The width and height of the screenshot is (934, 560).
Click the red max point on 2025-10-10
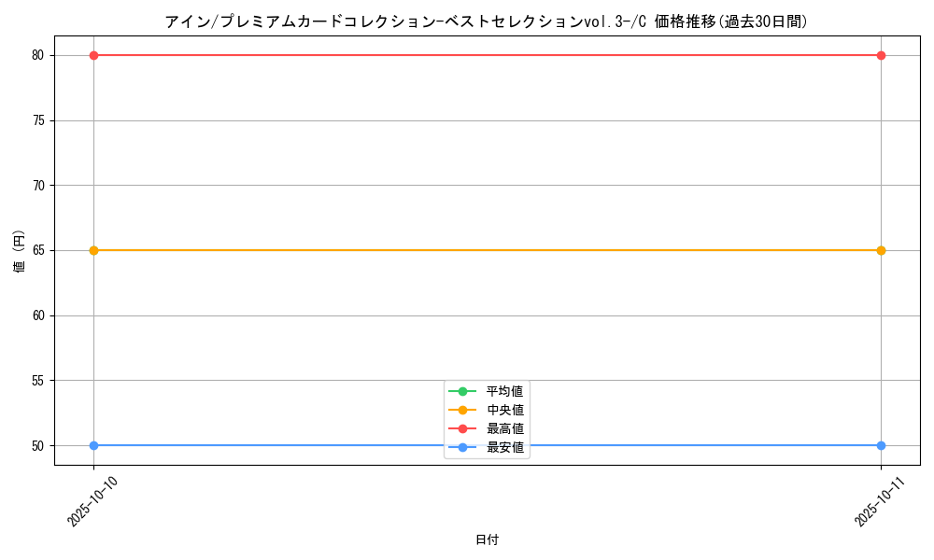point(93,55)
